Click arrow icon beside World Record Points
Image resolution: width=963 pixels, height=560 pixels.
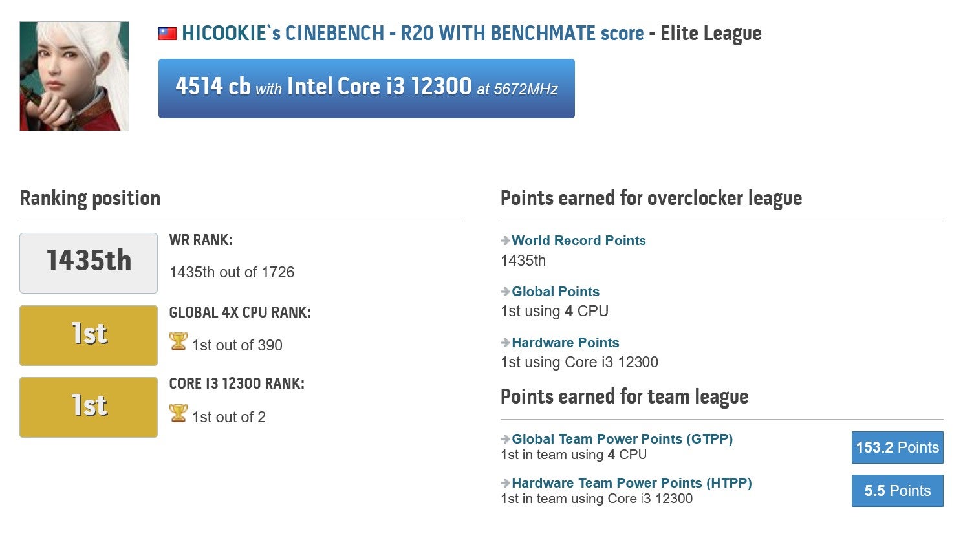[505, 241]
